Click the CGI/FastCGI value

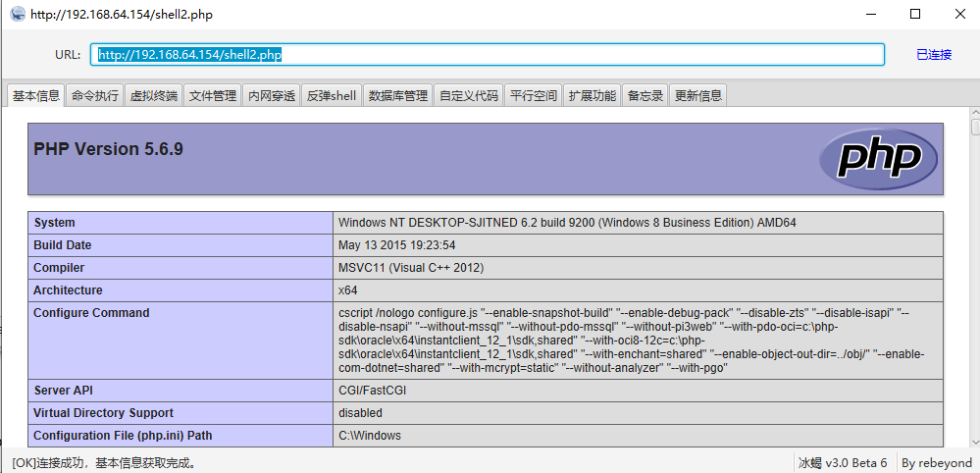coord(375,391)
